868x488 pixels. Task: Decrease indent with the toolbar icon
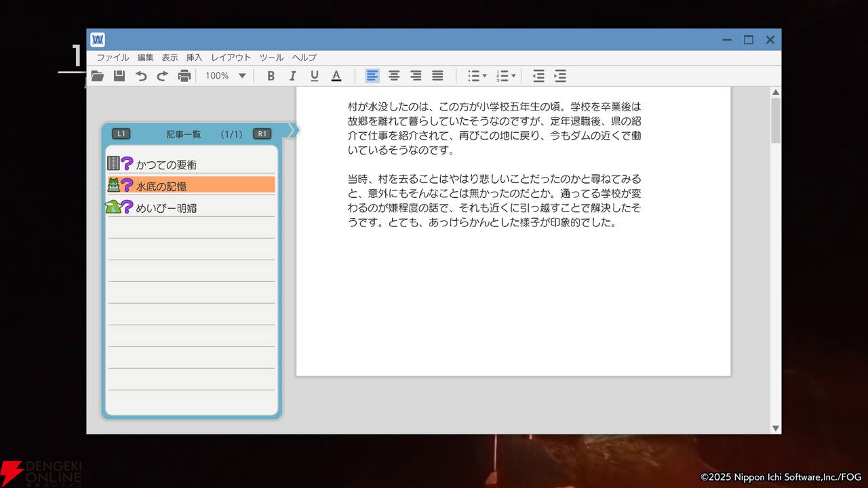coord(538,76)
